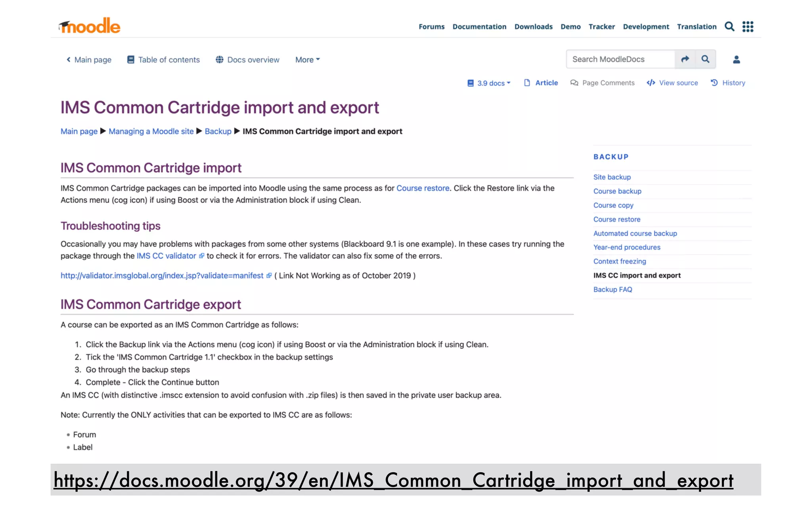Open the IMS CC validator link
Image resolution: width=812 pixels, height=508 pixels.
[167, 256]
